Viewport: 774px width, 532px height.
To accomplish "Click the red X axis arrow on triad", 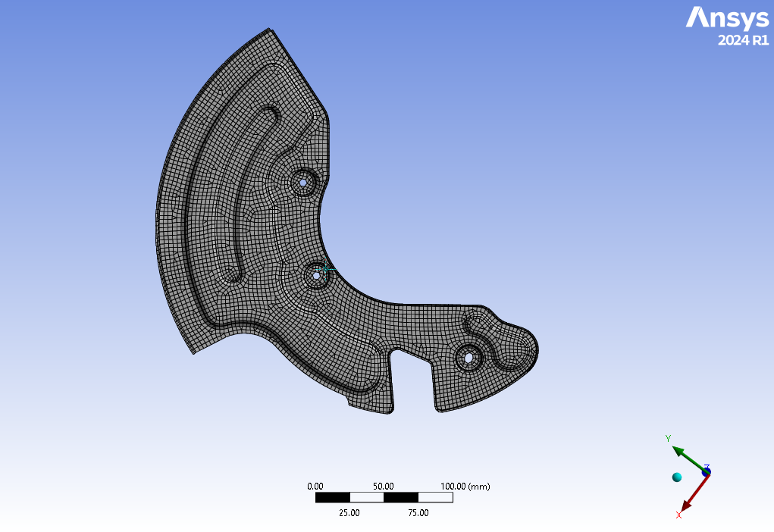I will click(694, 493).
